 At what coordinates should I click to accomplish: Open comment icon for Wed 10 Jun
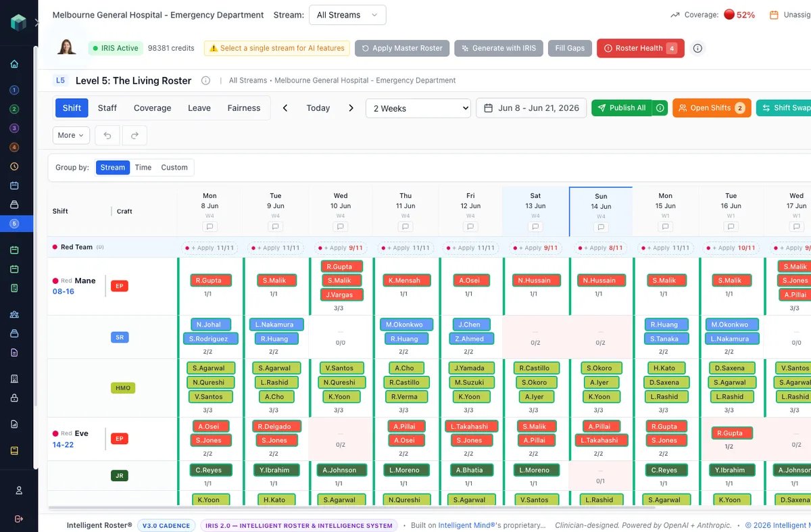click(341, 227)
